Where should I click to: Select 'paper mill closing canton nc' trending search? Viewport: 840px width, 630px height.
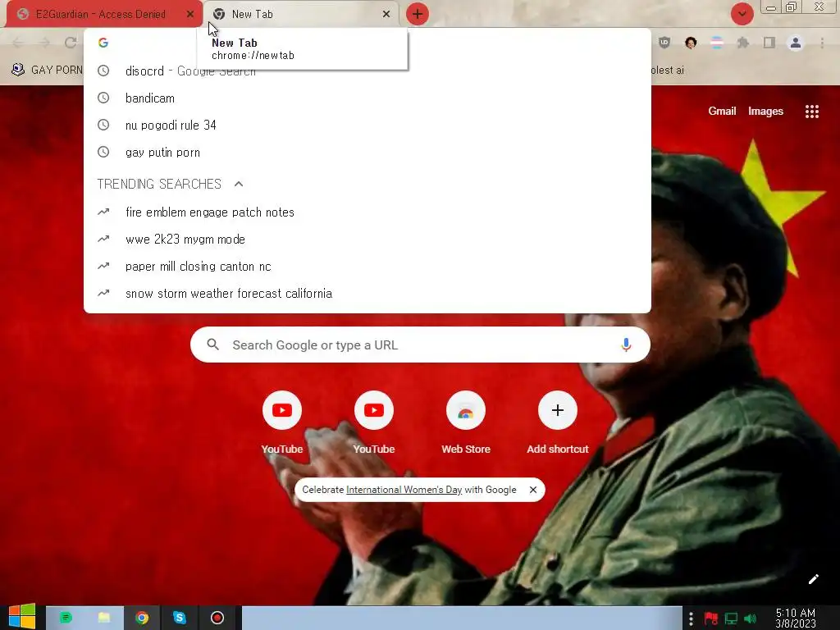pos(367,267)
